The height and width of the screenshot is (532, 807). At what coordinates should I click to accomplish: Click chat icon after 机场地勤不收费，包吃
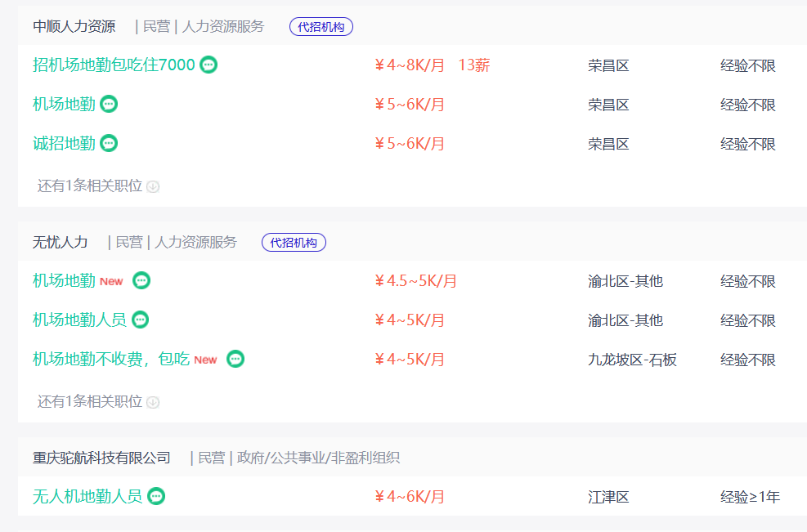[x=235, y=359]
